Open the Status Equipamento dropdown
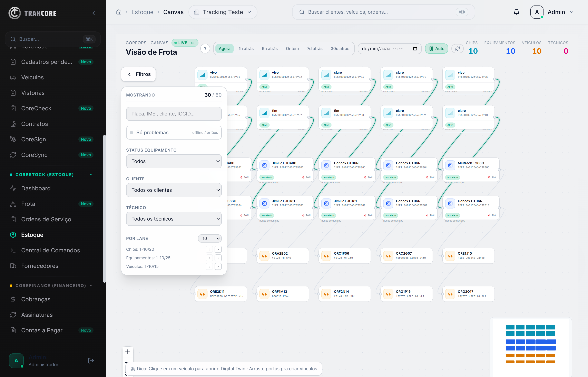This screenshot has width=588, height=377. (174, 161)
